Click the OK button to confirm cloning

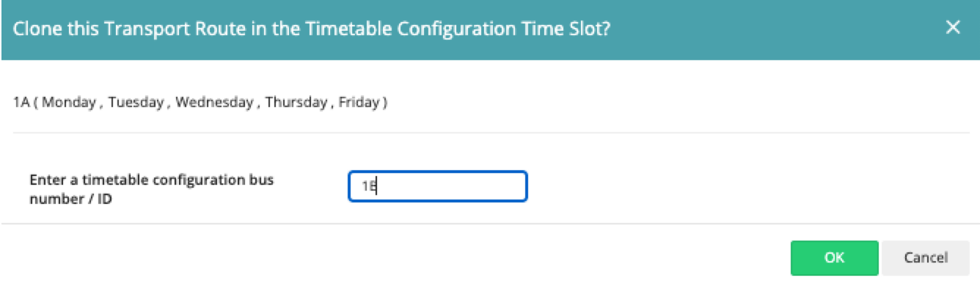[834, 257]
